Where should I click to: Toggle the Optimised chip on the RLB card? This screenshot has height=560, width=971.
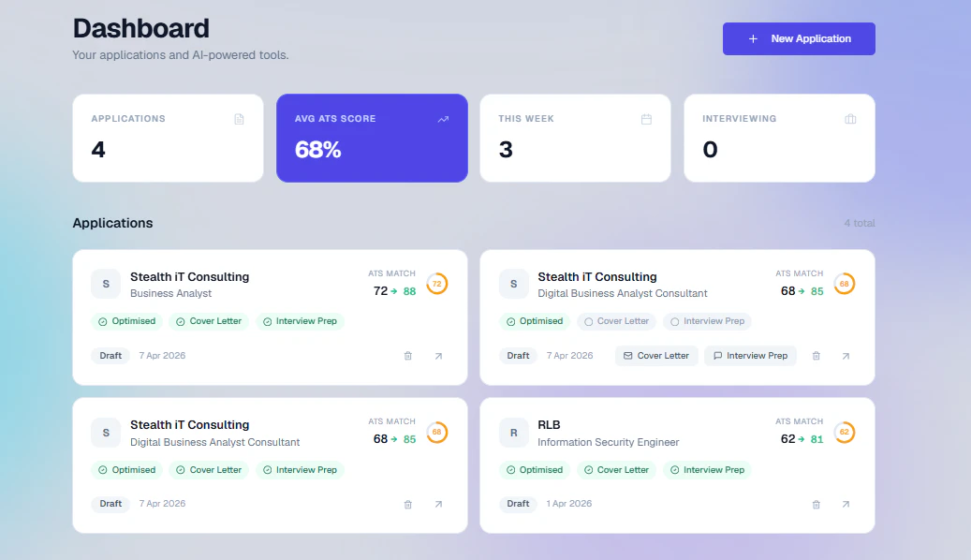[x=535, y=469]
